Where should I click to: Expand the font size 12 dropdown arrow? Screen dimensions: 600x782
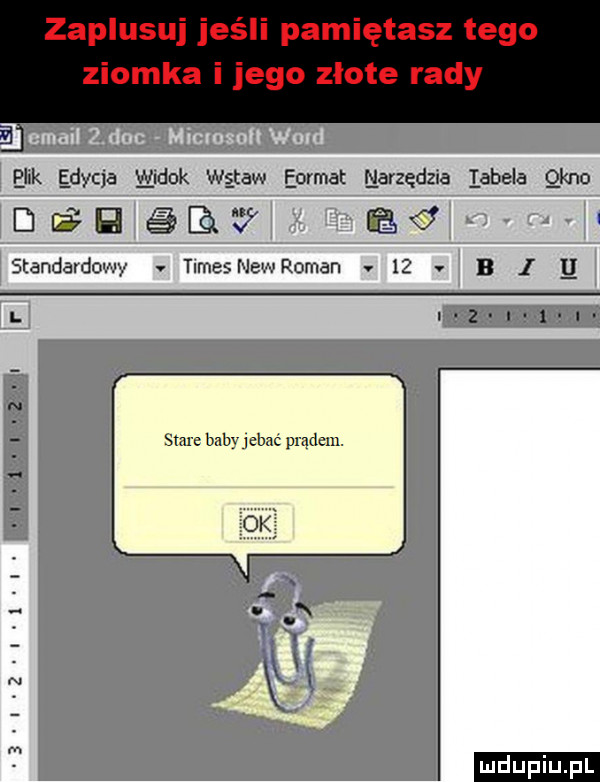(x=439, y=268)
